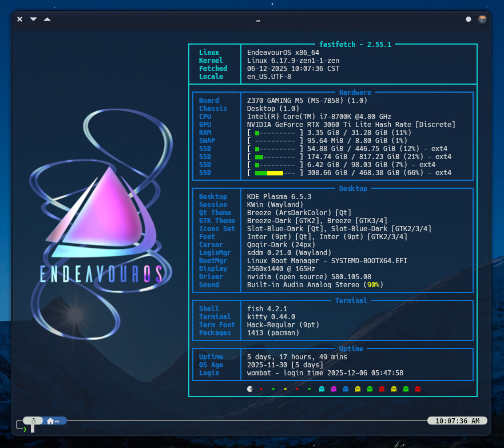Click the magenta ghost icon
504x448 pixels.
[334, 389]
